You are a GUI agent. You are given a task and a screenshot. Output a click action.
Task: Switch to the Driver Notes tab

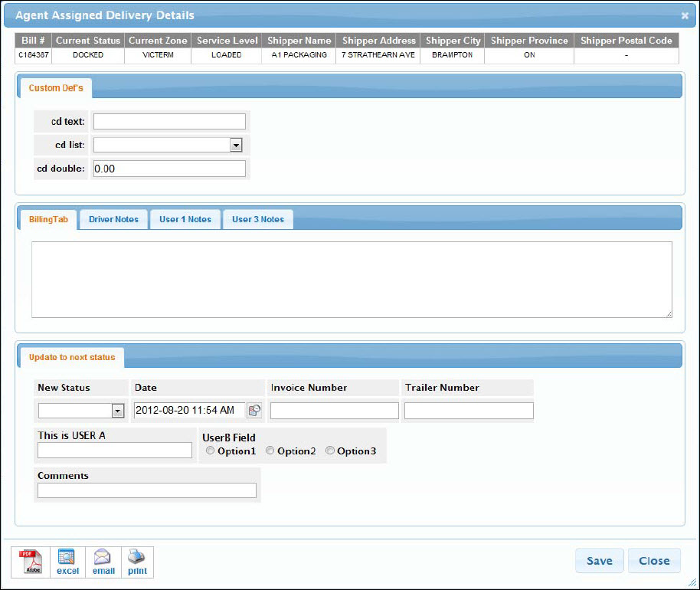point(113,219)
